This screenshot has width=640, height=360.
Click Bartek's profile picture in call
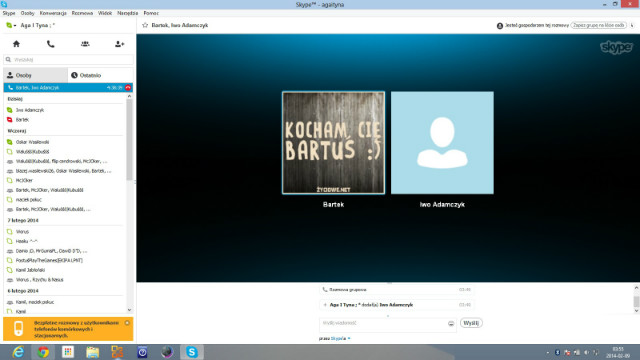pos(333,143)
